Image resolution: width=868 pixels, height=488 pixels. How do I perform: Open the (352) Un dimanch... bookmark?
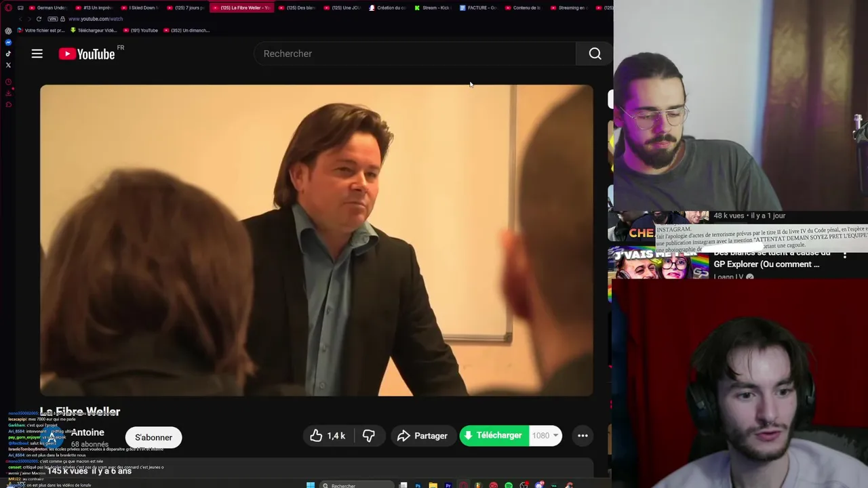pyautogui.click(x=186, y=30)
